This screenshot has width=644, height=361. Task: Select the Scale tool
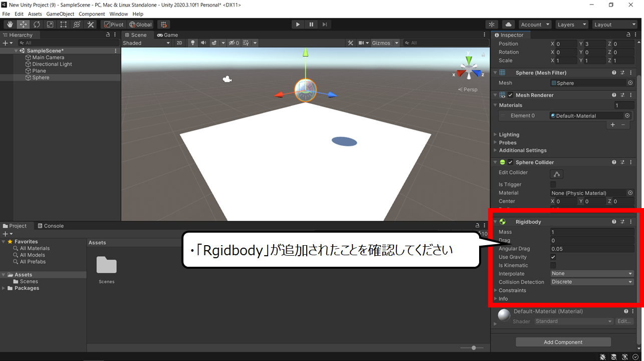point(50,25)
